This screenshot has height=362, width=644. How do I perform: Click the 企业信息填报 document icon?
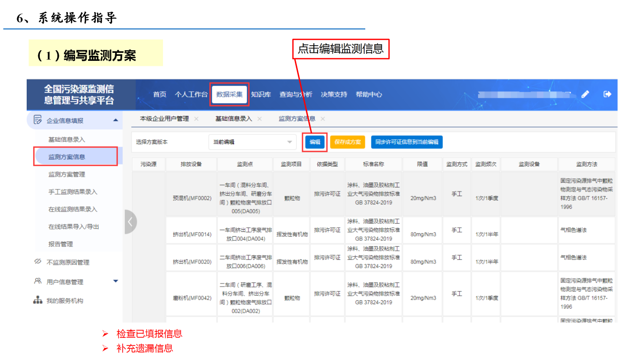37,120
